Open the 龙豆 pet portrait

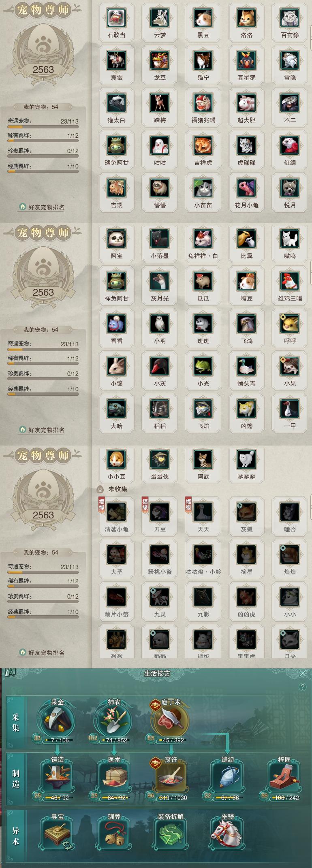coord(160,60)
